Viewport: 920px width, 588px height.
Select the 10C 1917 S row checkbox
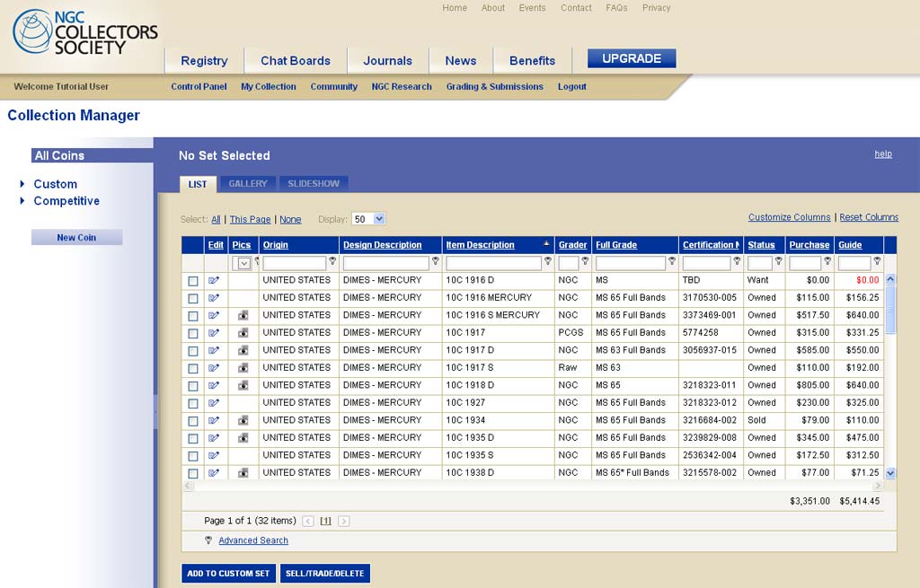click(x=193, y=369)
